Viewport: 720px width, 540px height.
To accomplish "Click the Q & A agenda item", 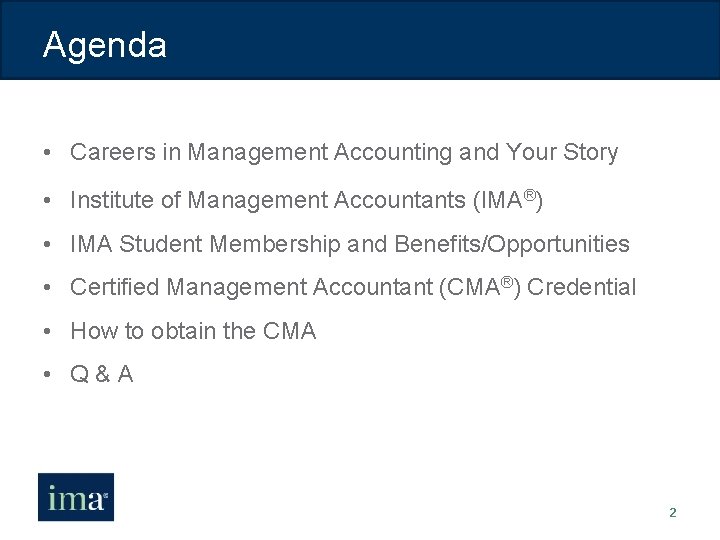I will [101, 375].
